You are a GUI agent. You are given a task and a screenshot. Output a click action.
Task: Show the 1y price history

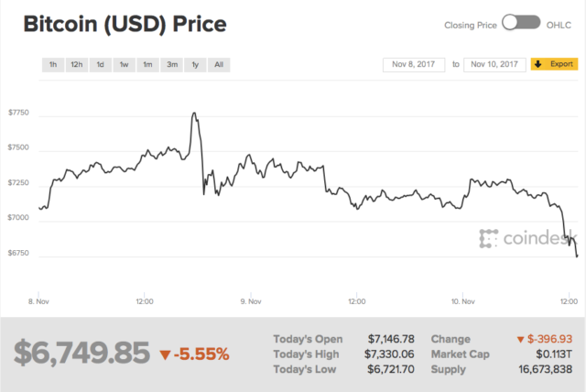point(195,65)
